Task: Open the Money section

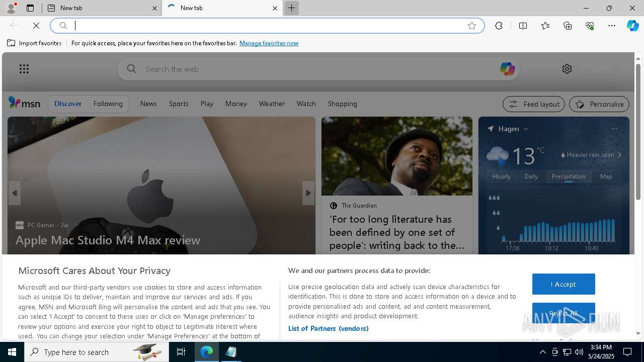Action: tap(236, 104)
